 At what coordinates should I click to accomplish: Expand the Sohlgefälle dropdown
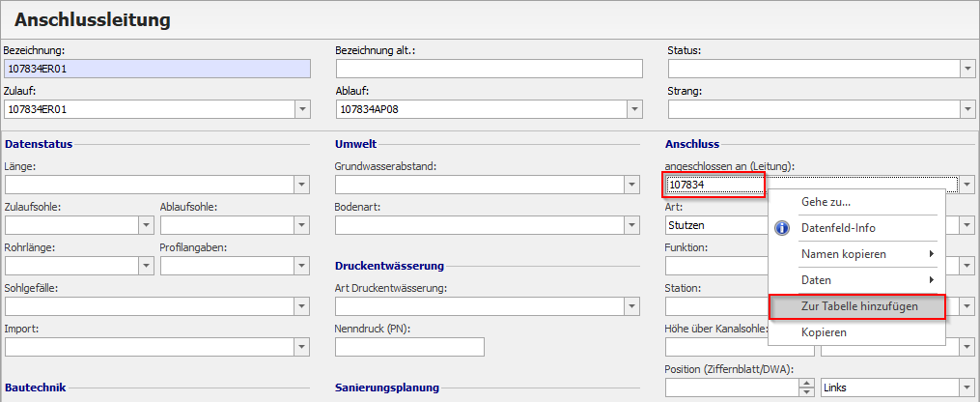[303, 306]
